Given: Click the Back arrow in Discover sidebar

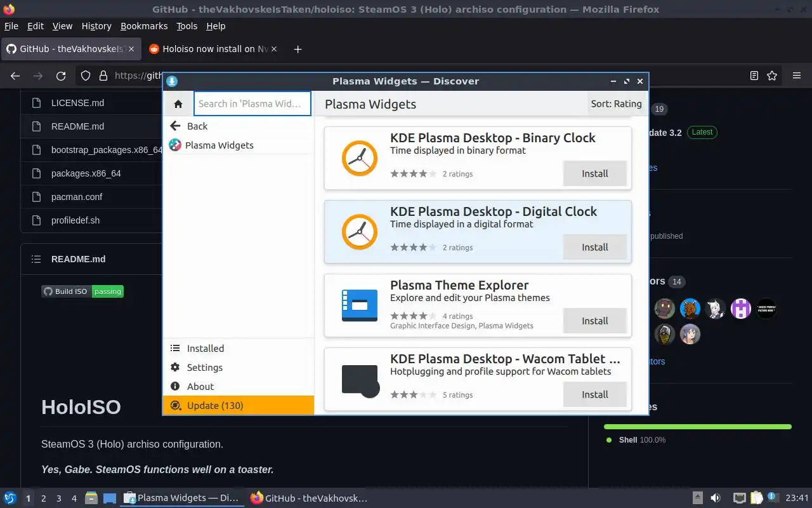Looking at the screenshot, I should pyautogui.click(x=175, y=126).
